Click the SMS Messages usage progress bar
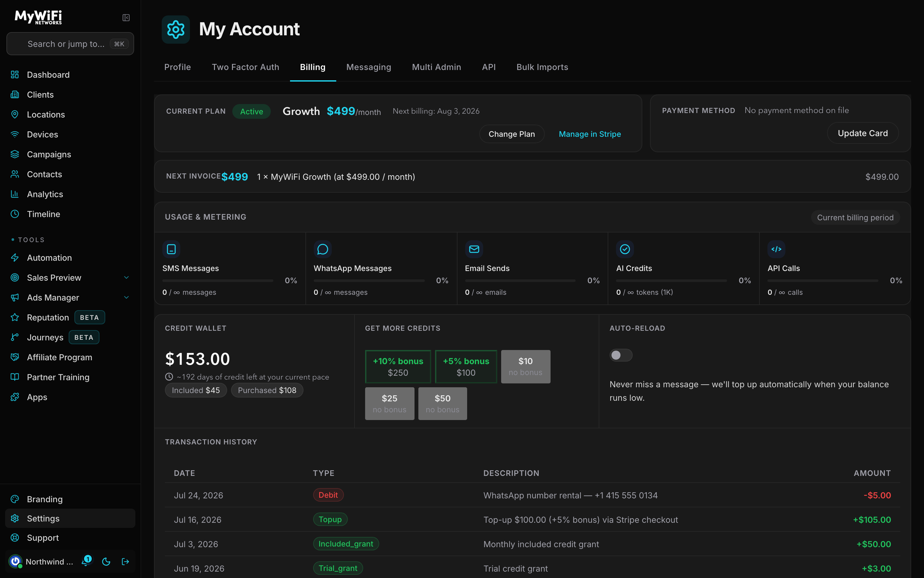This screenshot has width=924, height=578. 218,281
